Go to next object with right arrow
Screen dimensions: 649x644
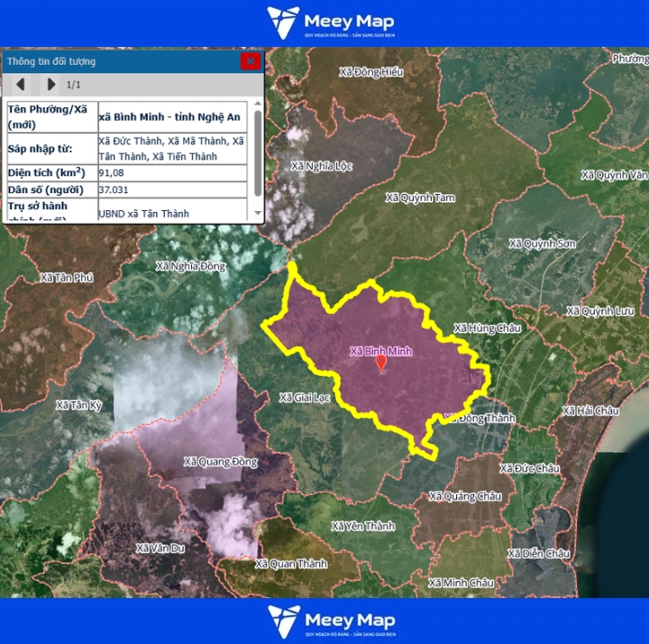(x=50, y=85)
